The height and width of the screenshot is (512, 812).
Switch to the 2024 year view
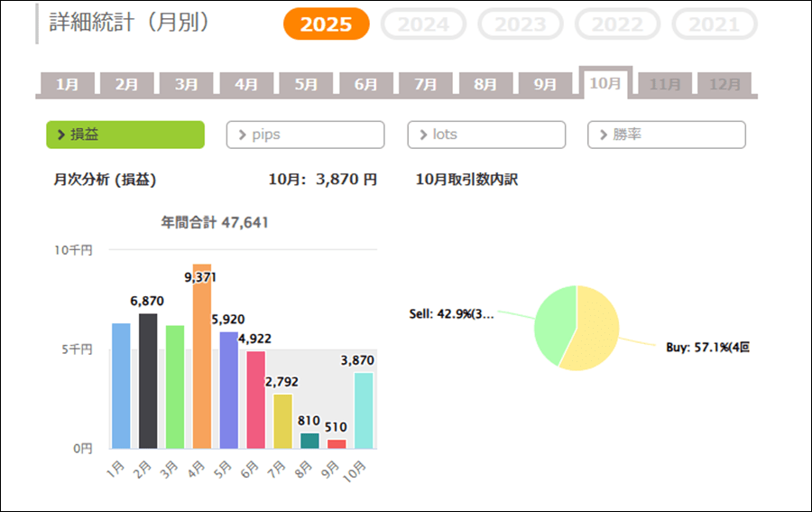tap(423, 24)
